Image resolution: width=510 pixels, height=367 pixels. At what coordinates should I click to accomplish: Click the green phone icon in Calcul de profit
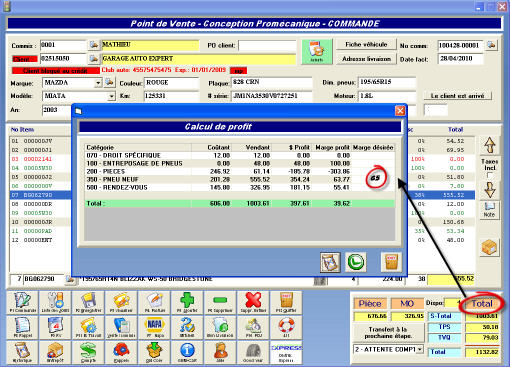click(x=356, y=262)
